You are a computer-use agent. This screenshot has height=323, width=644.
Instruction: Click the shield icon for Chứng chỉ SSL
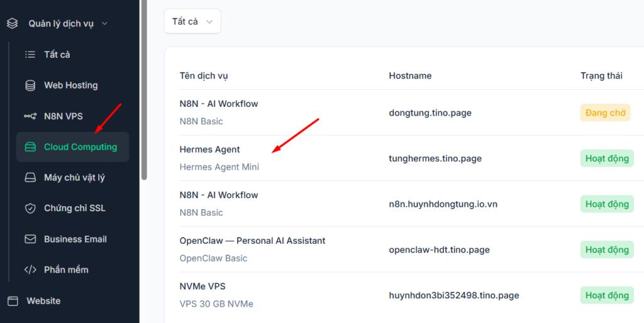coord(30,208)
